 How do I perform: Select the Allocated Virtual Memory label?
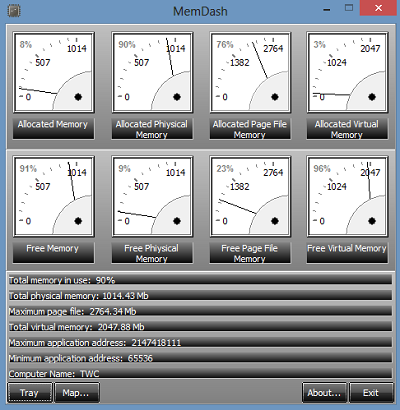pyautogui.click(x=347, y=128)
